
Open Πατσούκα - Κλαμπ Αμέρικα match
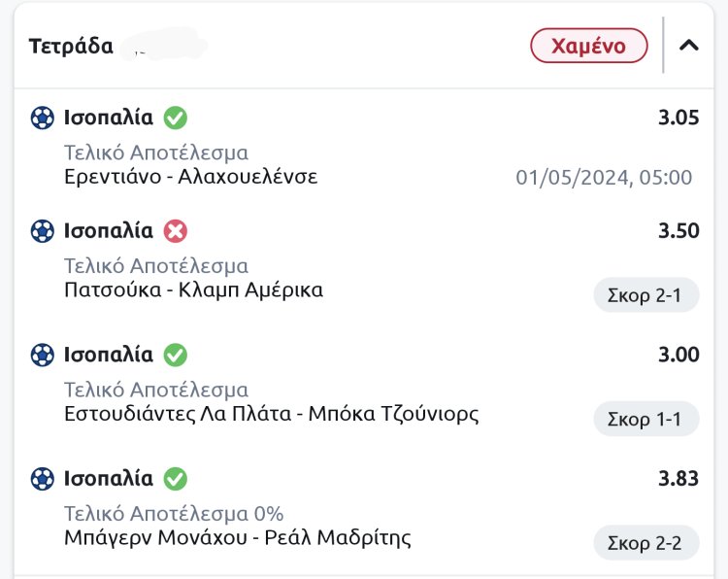[193, 289]
